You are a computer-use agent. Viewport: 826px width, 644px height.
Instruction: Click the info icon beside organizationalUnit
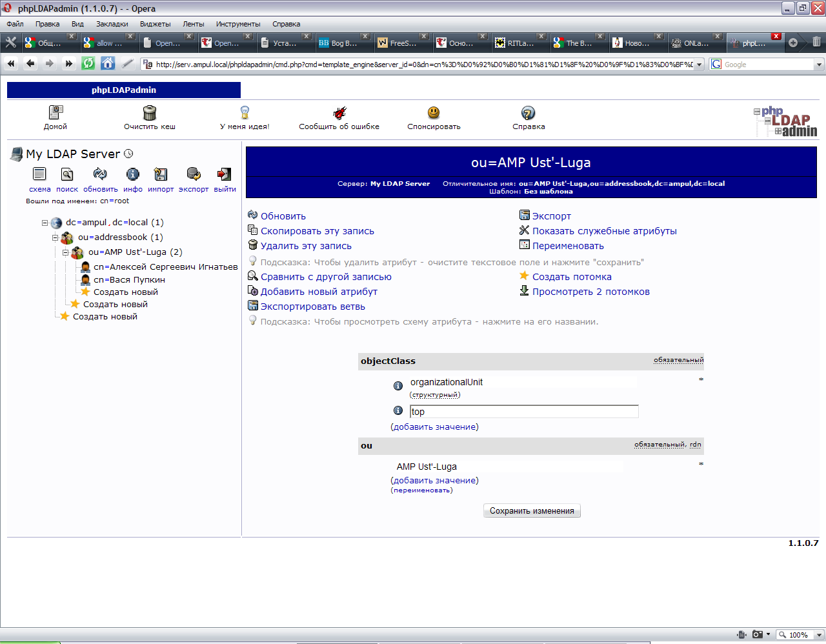[x=398, y=386]
